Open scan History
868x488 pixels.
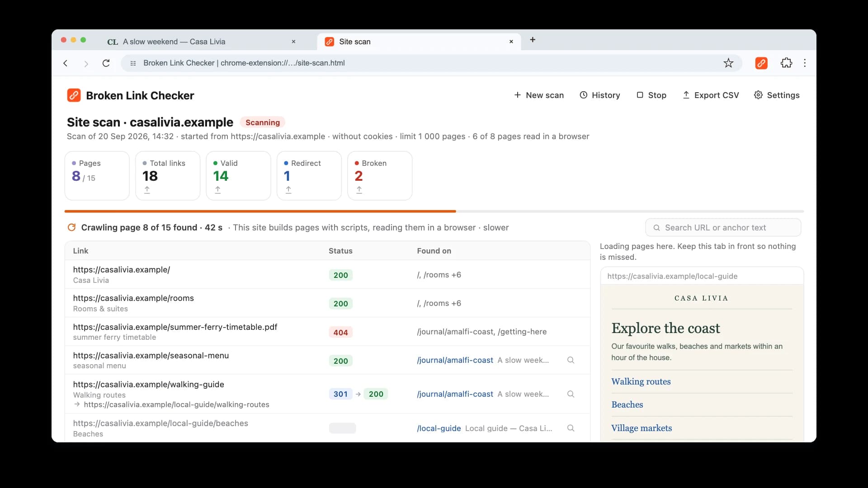(x=600, y=95)
